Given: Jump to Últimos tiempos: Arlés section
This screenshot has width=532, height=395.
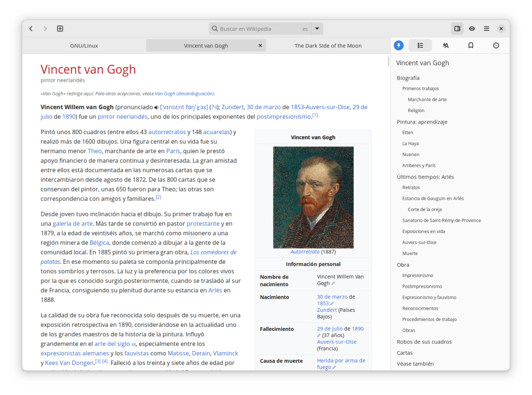Looking at the screenshot, I should [x=425, y=177].
